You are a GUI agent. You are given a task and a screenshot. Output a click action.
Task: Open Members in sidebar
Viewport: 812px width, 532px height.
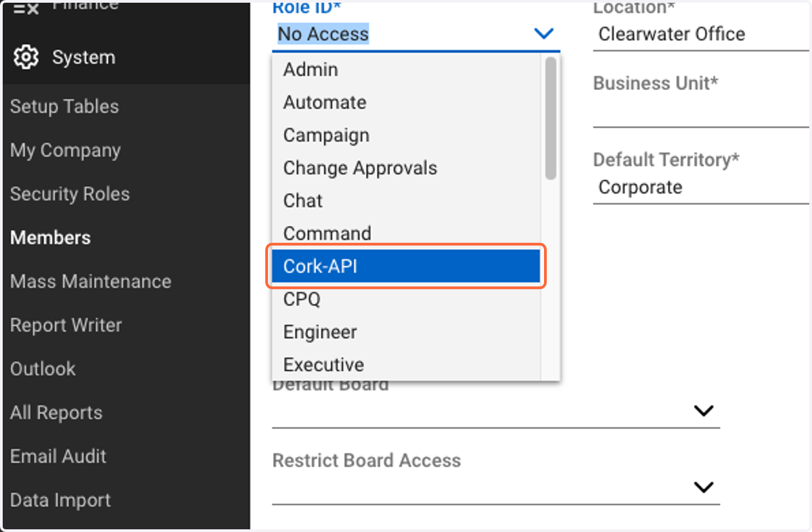tap(50, 238)
